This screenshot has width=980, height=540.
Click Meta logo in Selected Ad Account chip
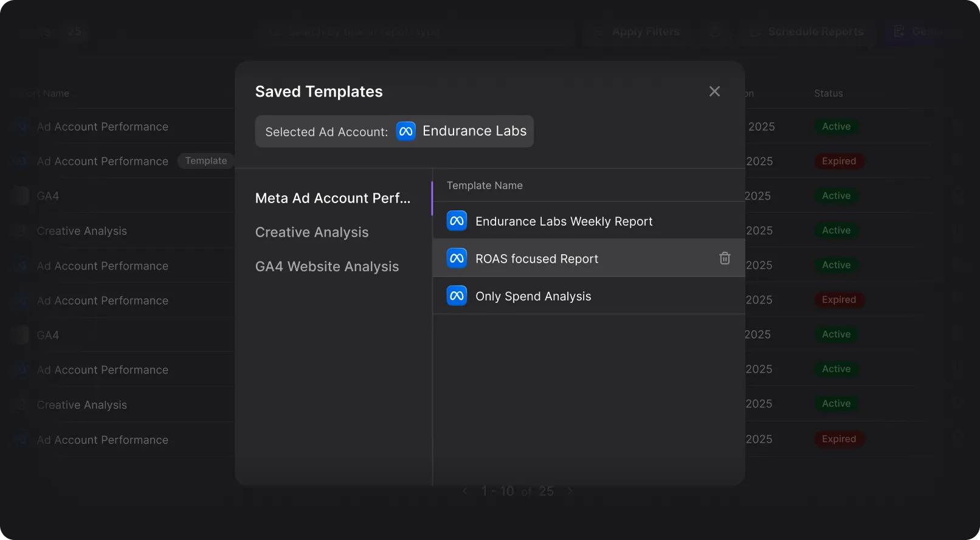tap(406, 131)
